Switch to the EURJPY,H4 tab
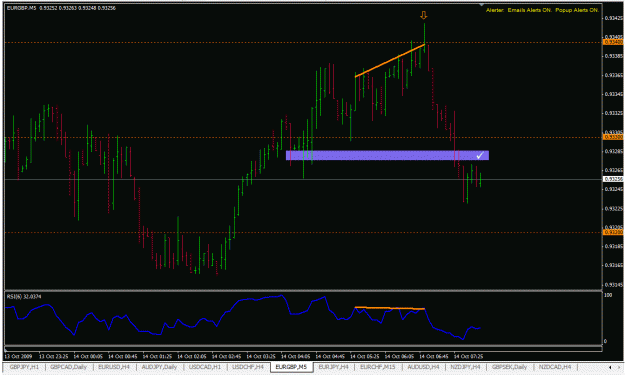625x375 pixels. pyautogui.click(x=334, y=367)
